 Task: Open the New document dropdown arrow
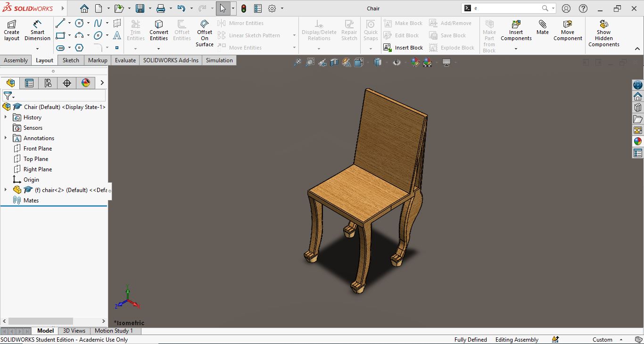click(x=108, y=8)
